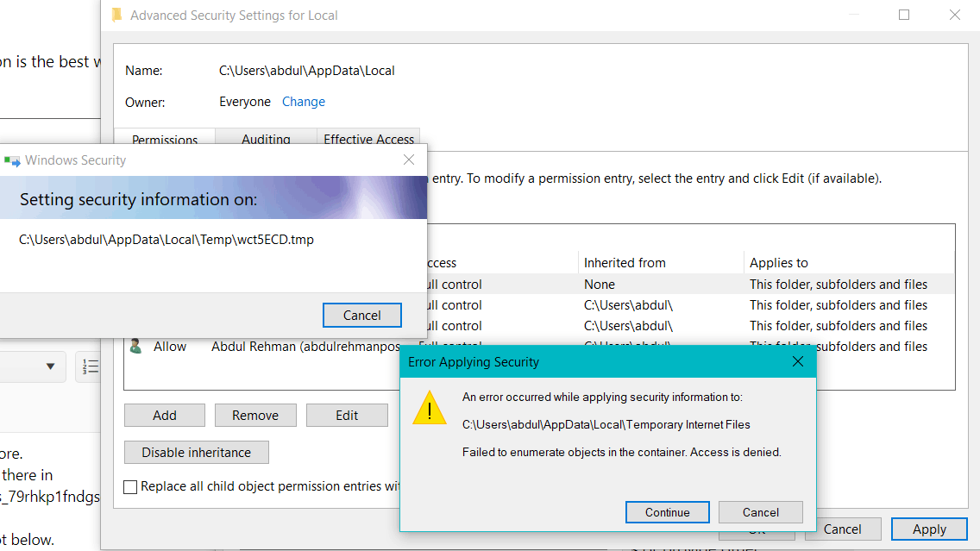Click the folder icon in Advanced Security Settings title bar
Screen dimensions: 980x551
[x=116, y=15]
